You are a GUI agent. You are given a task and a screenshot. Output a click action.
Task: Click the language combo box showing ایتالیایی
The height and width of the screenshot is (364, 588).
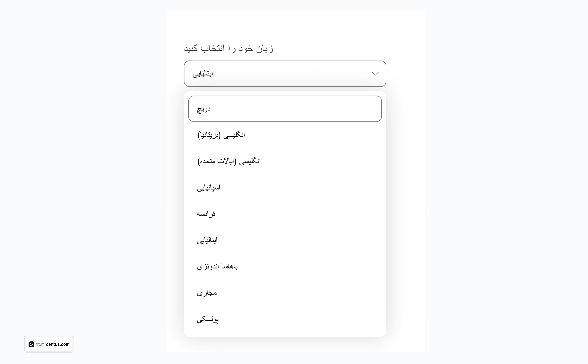[285, 74]
